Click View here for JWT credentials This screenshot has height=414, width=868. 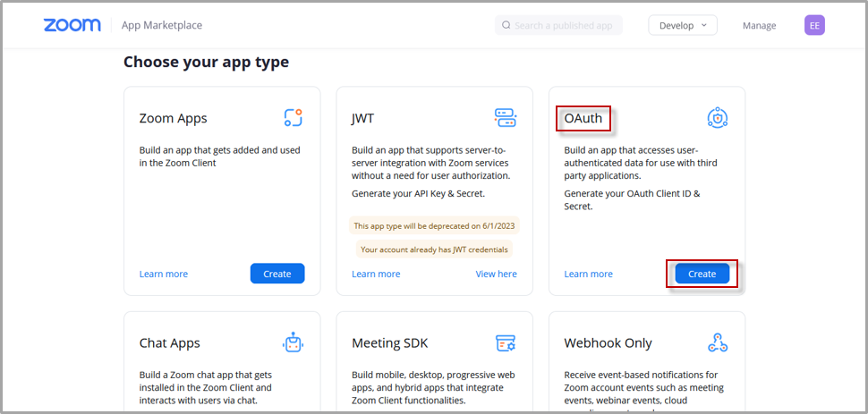coord(496,274)
